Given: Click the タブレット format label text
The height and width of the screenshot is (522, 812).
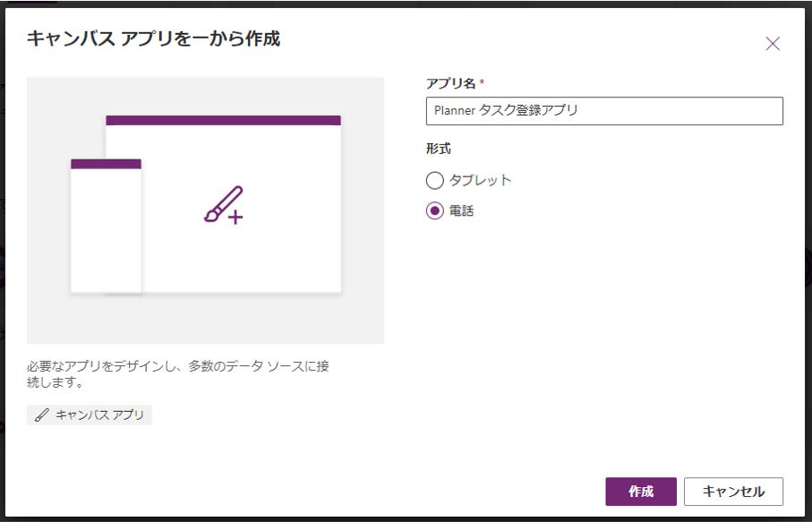Looking at the screenshot, I should tap(480, 181).
